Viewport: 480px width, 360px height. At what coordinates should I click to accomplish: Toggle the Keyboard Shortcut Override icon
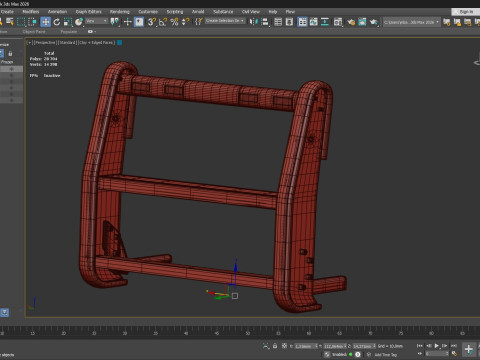click(x=139, y=22)
